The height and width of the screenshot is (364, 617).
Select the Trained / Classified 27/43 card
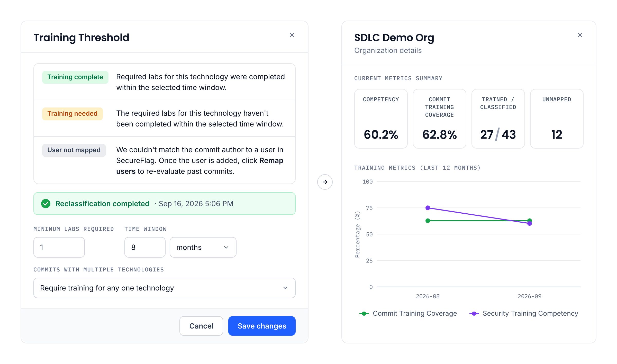[498, 119]
